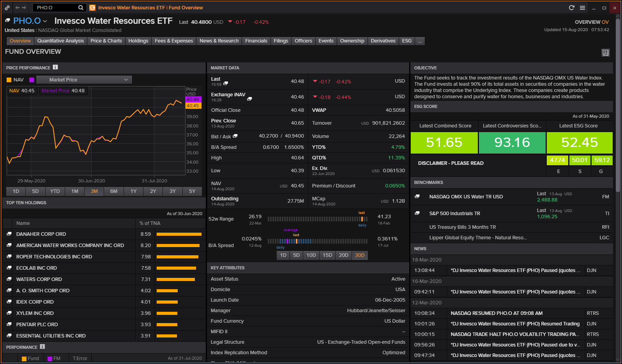The height and width of the screenshot is (364, 622).
Task: Open the hamburger menu icon
Action: 582,7
